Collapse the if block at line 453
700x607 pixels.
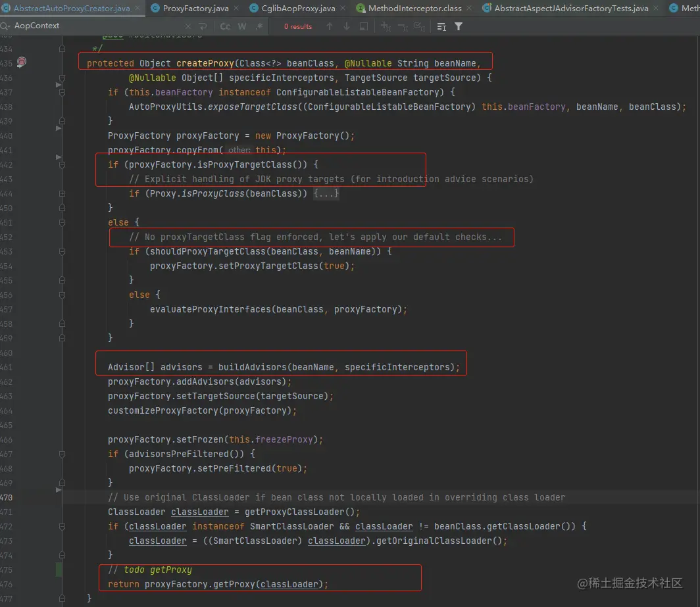point(62,252)
